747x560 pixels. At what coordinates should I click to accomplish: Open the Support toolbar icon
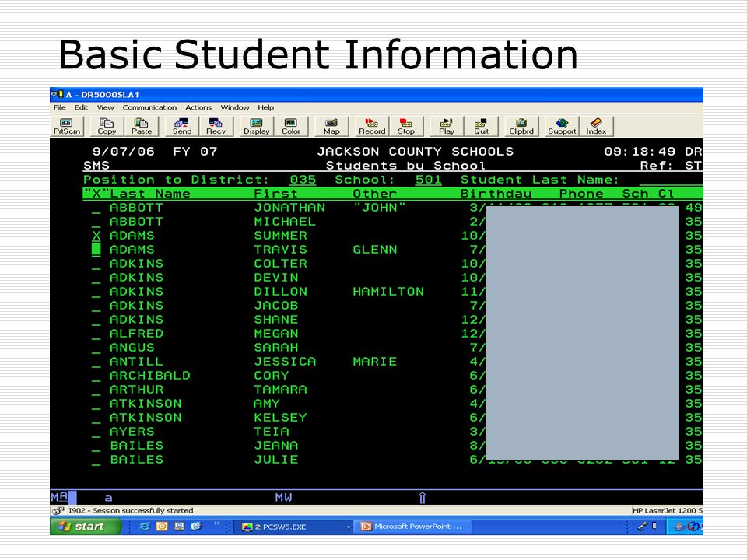tap(562, 126)
